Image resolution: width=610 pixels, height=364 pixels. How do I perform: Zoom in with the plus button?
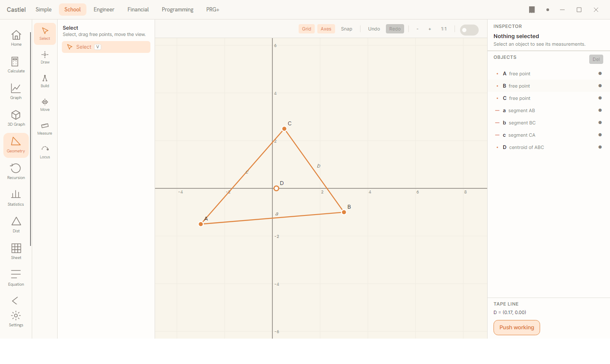point(430,29)
